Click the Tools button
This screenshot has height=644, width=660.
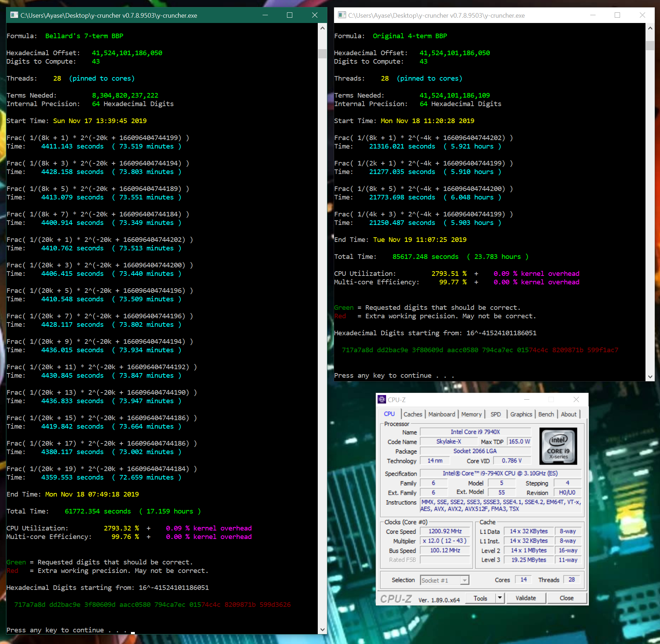click(480, 598)
